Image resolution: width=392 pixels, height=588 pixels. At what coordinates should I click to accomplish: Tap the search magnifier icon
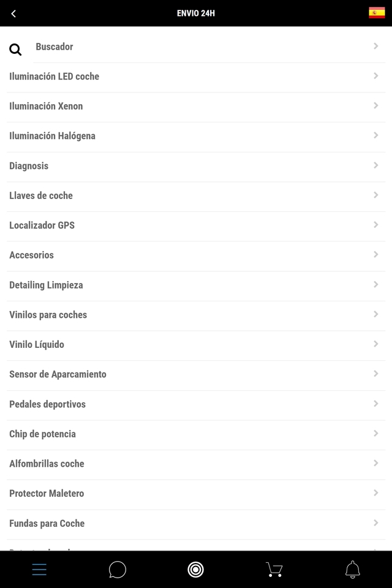point(15,49)
